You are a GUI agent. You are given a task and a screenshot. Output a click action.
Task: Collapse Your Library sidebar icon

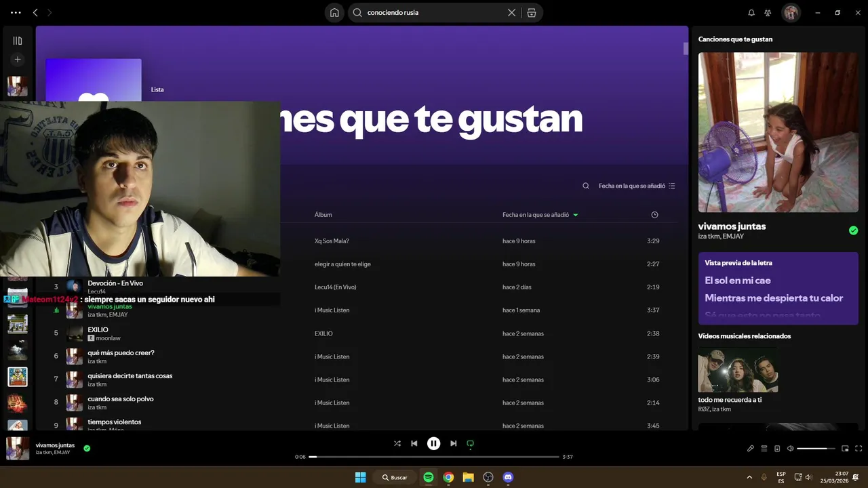[18, 41]
